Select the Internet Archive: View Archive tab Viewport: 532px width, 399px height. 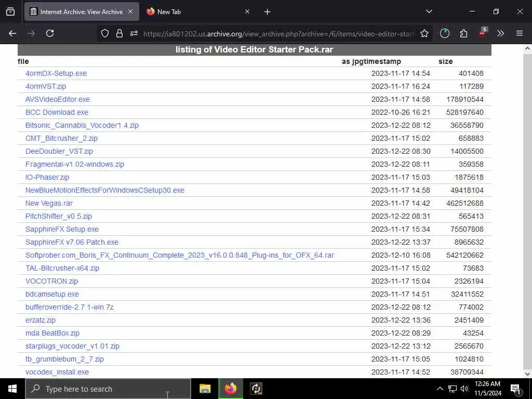82,11
